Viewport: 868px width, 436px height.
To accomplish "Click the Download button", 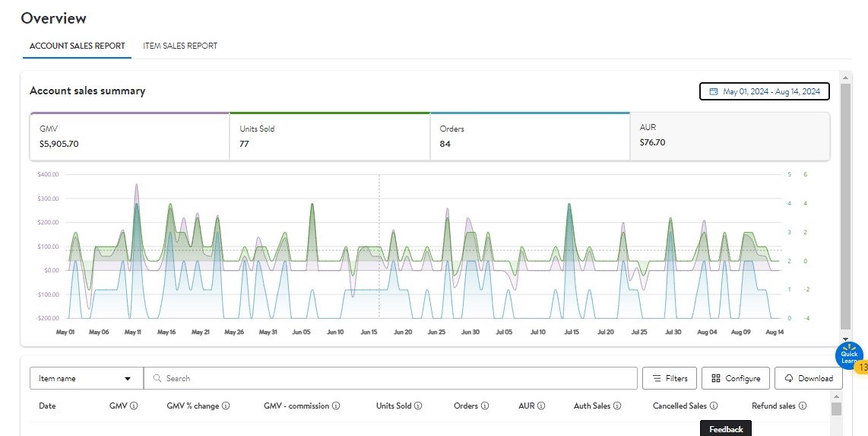I will point(808,378).
